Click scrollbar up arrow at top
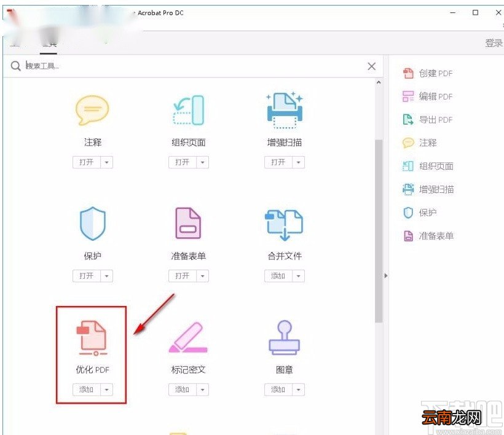Screen dimensions: 504x435 point(379,82)
